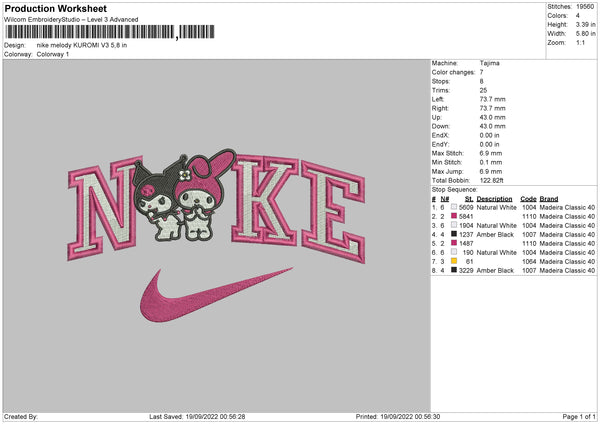
Task: Click the 'Color changes:' label
Action: point(453,72)
